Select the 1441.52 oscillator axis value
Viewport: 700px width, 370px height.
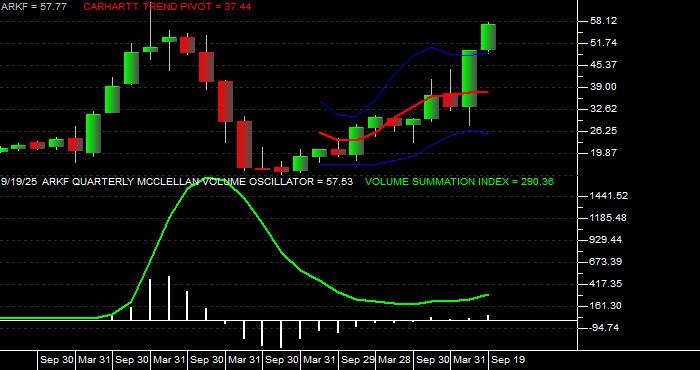[x=609, y=196]
